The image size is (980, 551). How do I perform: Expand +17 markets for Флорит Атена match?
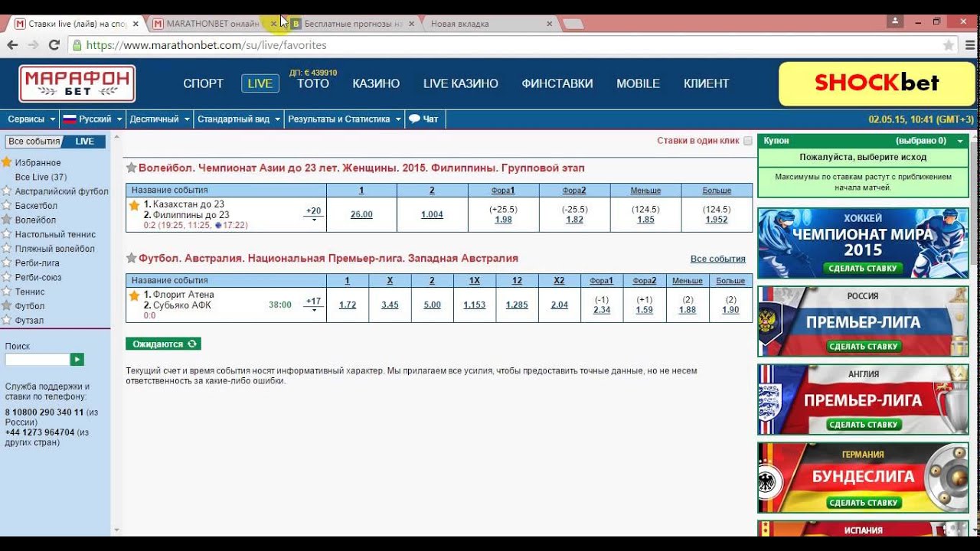[313, 305]
